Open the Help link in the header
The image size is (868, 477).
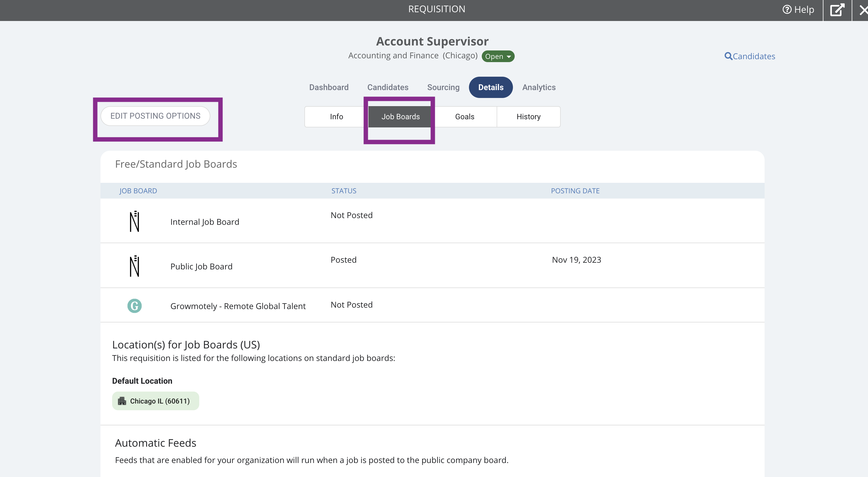tap(798, 9)
